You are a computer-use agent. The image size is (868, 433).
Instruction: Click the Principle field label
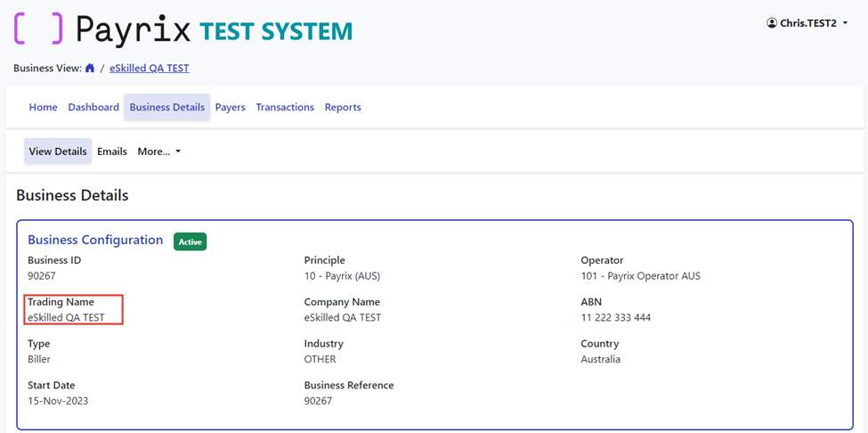coord(324,260)
